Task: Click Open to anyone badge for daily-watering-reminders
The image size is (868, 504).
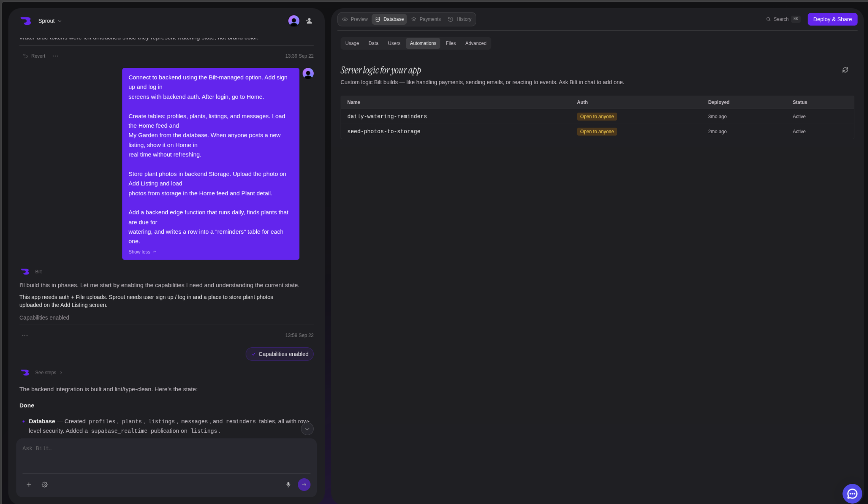Action: coord(597,117)
